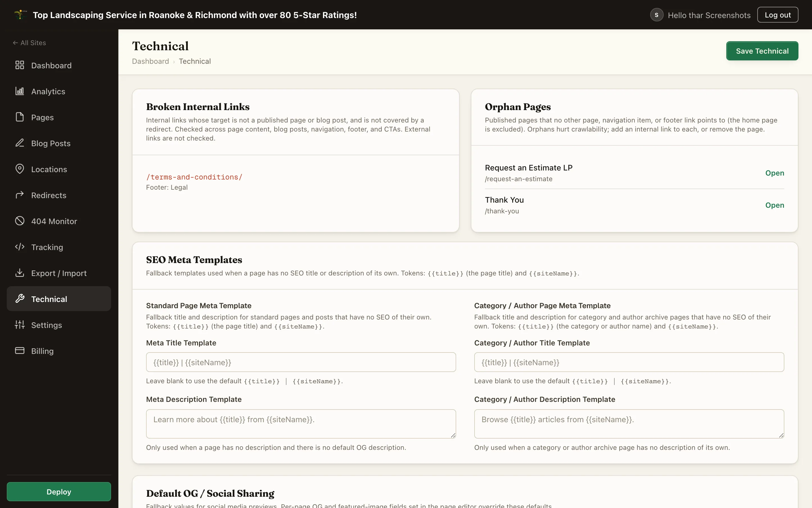
Task: Go to Blog Posts section
Action: 59,143
